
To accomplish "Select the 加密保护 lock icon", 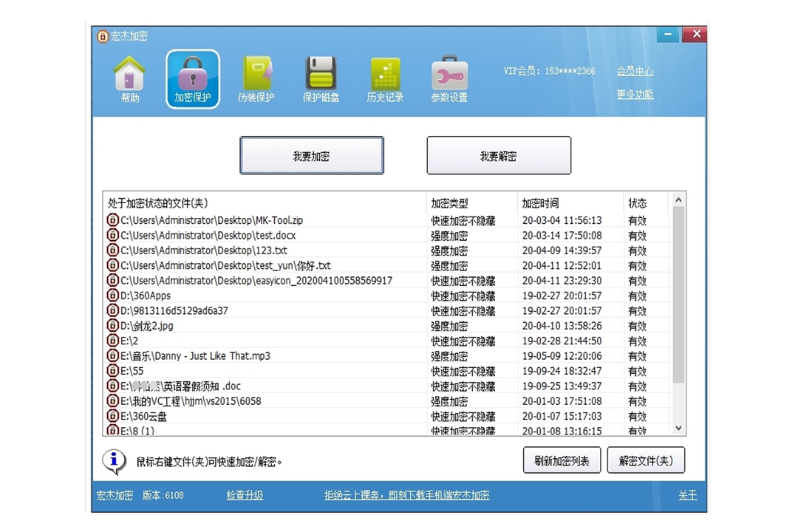I will (192, 78).
